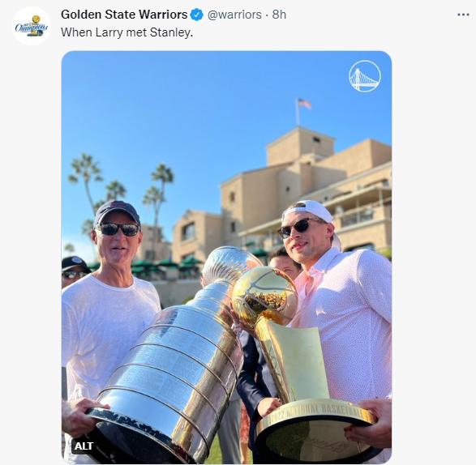The height and width of the screenshot is (465, 476).
Task: Click the backwards white cap in photo
Action: click(310, 210)
